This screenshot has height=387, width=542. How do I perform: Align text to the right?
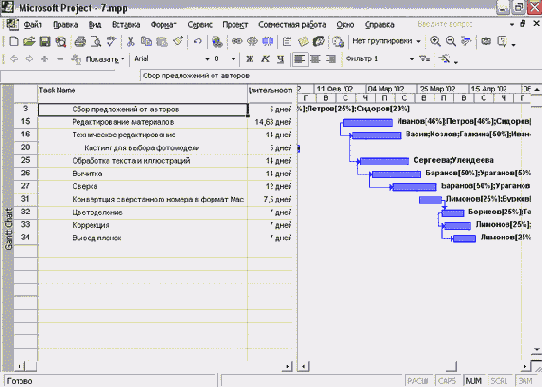(x=331, y=59)
